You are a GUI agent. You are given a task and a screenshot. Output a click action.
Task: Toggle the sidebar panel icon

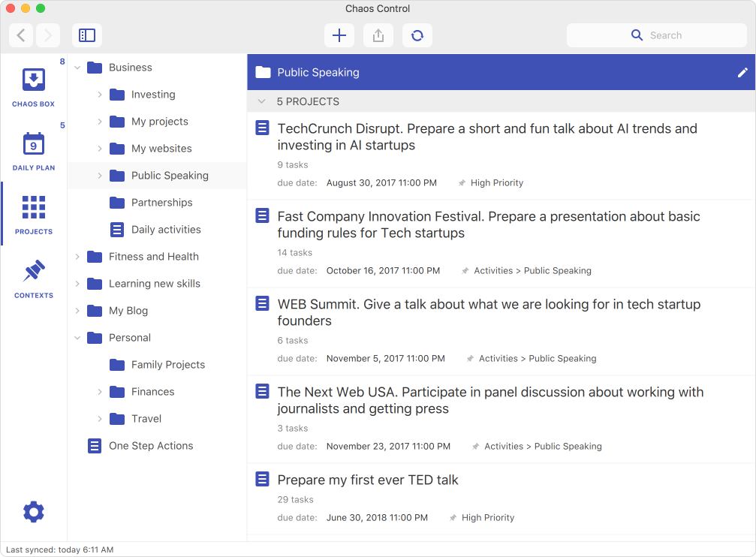[87, 35]
